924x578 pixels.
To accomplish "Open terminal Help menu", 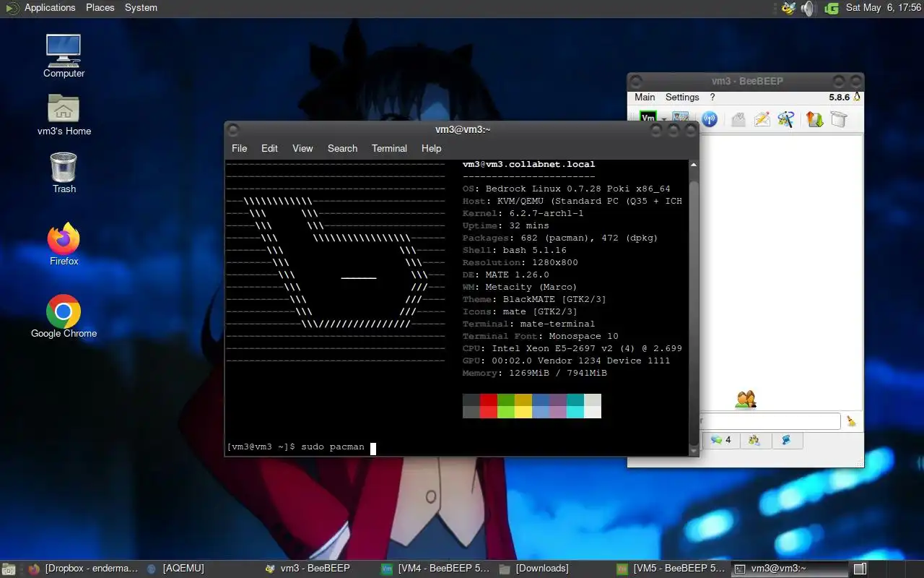I will pos(431,148).
